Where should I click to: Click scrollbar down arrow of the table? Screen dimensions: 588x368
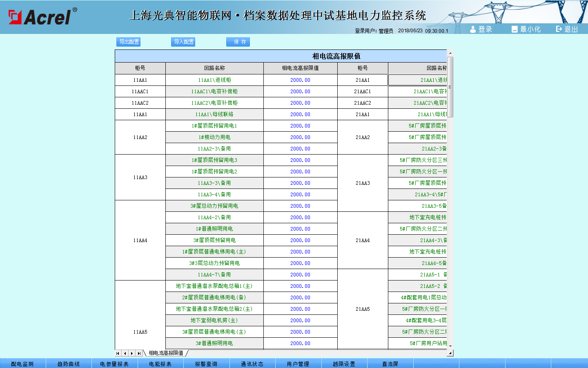(x=450, y=346)
